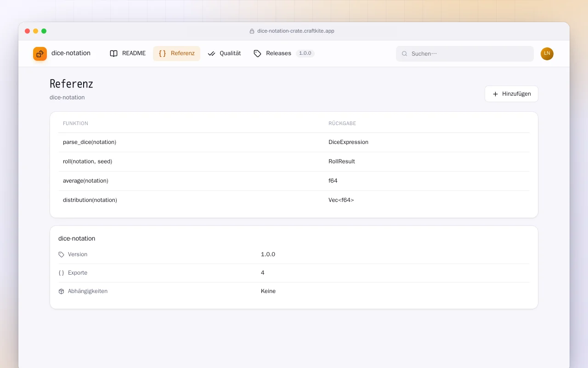This screenshot has width=588, height=368.
Task: Select the parse_dice(notation) row
Action: 294,143
